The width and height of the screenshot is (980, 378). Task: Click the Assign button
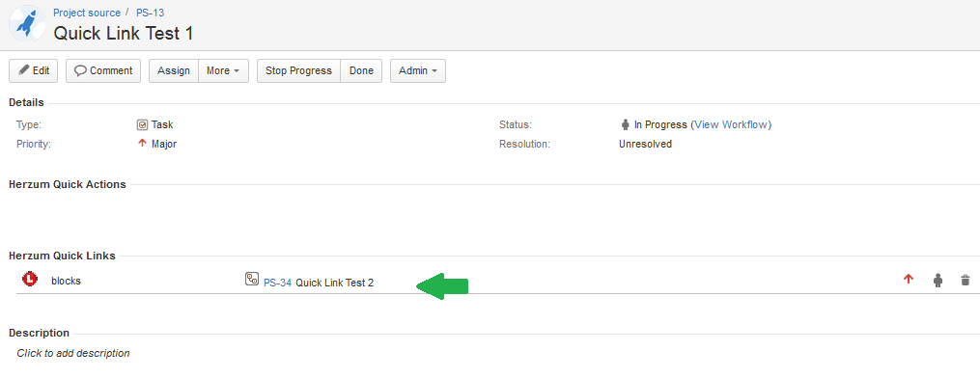pyautogui.click(x=174, y=70)
